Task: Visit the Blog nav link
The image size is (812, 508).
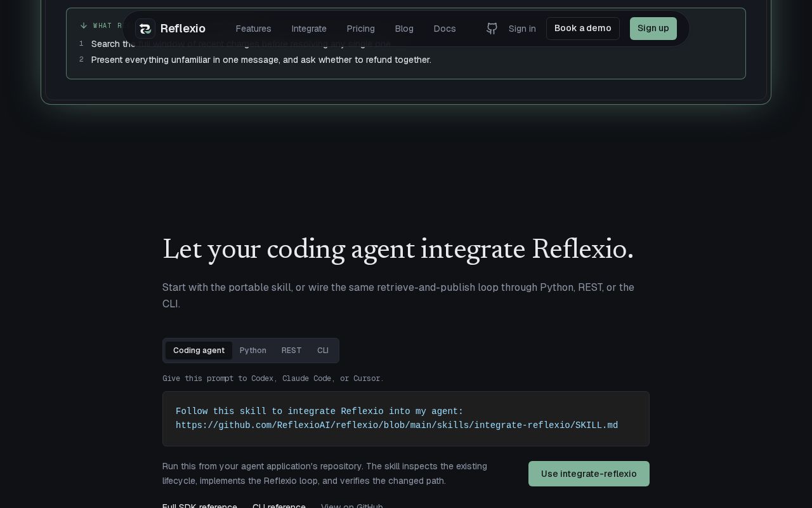Action: point(404,29)
